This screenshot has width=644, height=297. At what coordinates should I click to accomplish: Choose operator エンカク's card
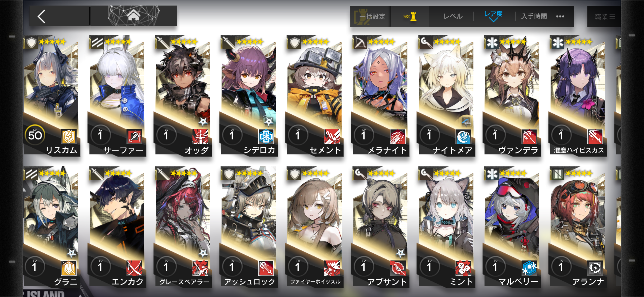(117, 227)
